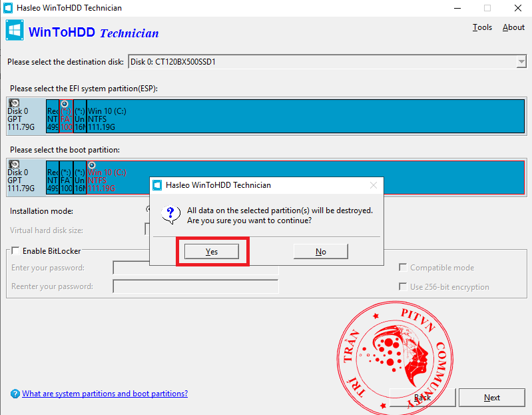Click Disk 0 icon in ESP section
This screenshot has height=415, width=532.
tap(14, 103)
